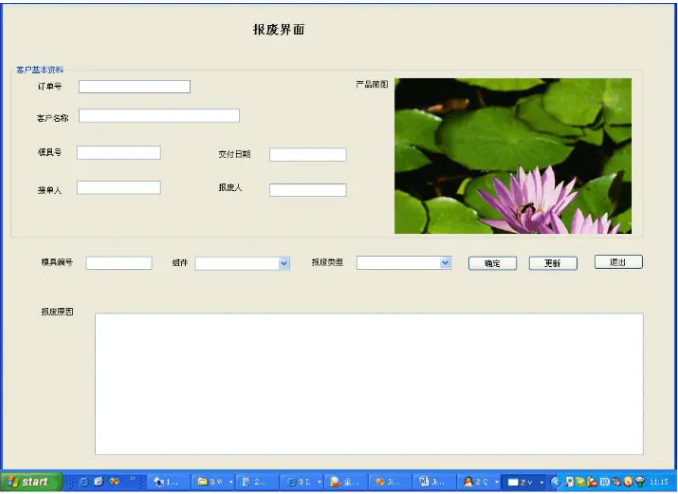
Task: Select the 模具号 input field
Action: pos(118,153)
